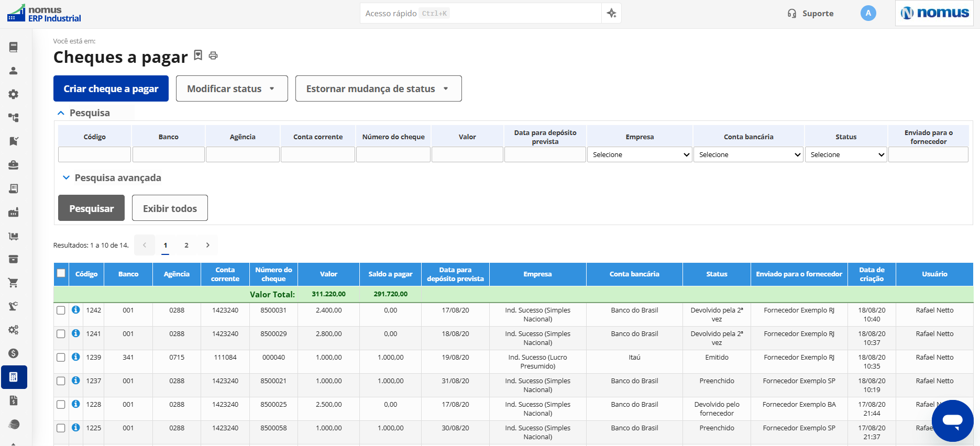The height and width of the screenshot is (446, 980).
Task: Click the print icon beside the page title
Action: 213,55
